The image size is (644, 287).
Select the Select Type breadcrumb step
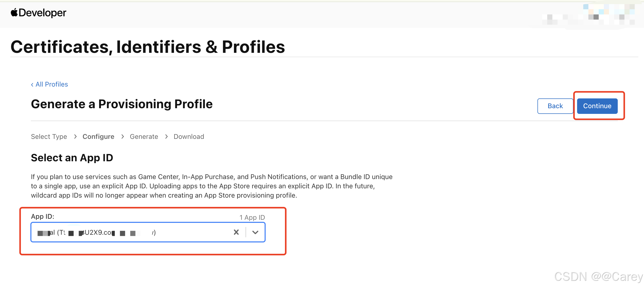(x=49, y=137)
